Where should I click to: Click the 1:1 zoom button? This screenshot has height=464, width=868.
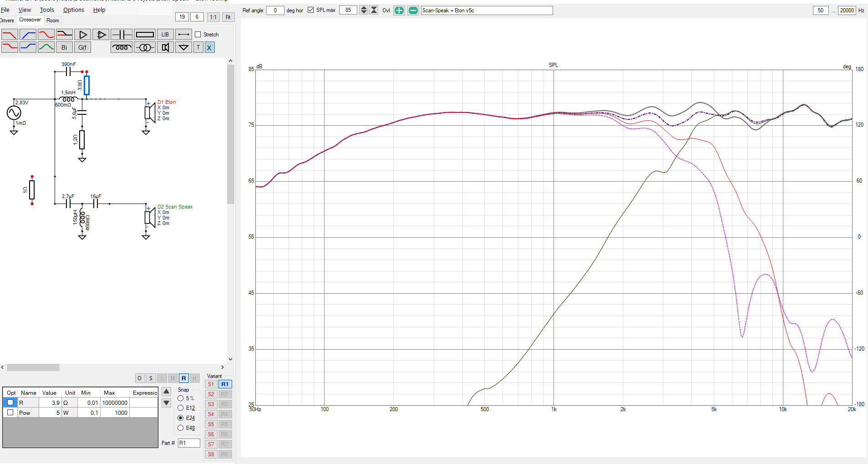pyautogui.click(x=213, y=17)
